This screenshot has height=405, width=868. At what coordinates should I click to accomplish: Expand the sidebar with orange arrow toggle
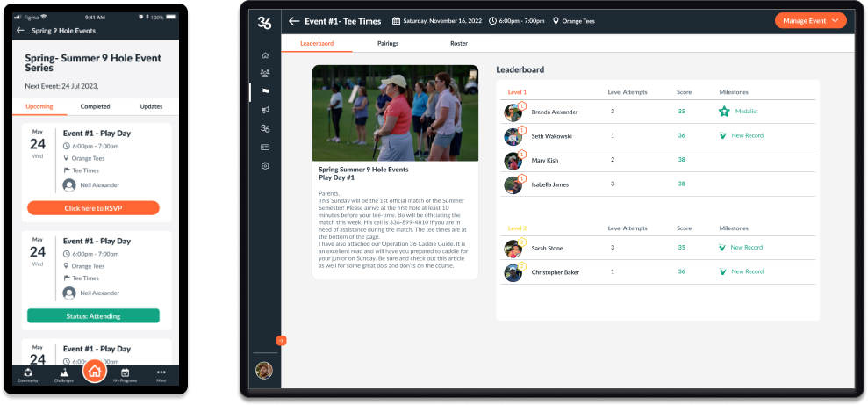[x=281, y=341]
